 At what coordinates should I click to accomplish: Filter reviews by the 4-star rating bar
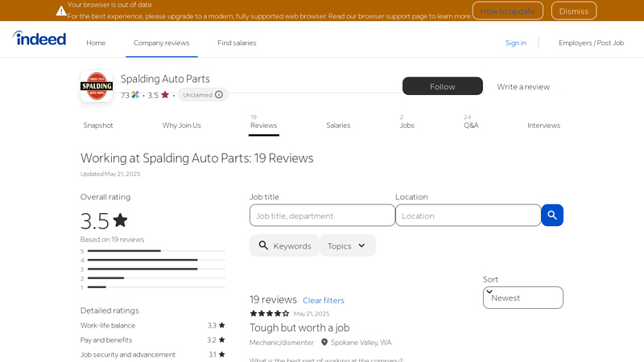pos(153,260)
